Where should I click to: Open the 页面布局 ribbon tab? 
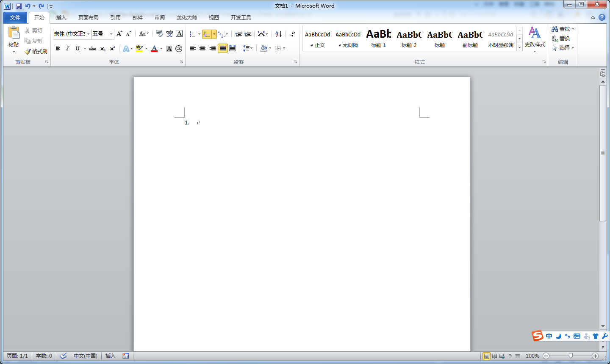tap(88, 18)
